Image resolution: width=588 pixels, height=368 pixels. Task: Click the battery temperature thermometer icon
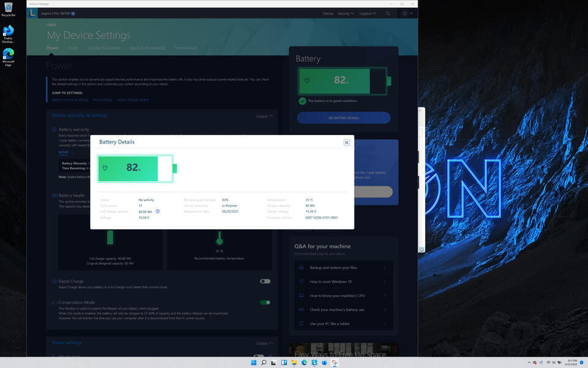coord(219,238)
